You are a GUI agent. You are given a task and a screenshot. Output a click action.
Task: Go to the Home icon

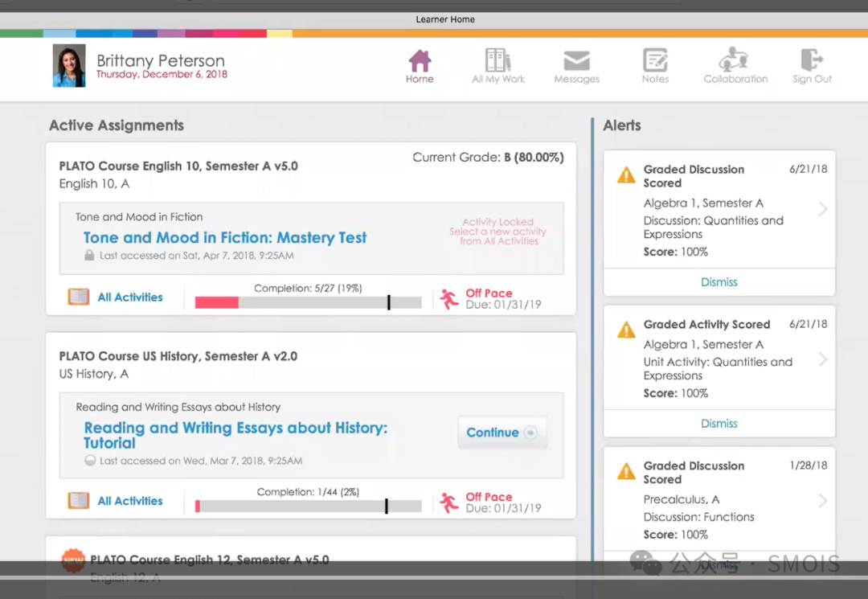(420, 61)
